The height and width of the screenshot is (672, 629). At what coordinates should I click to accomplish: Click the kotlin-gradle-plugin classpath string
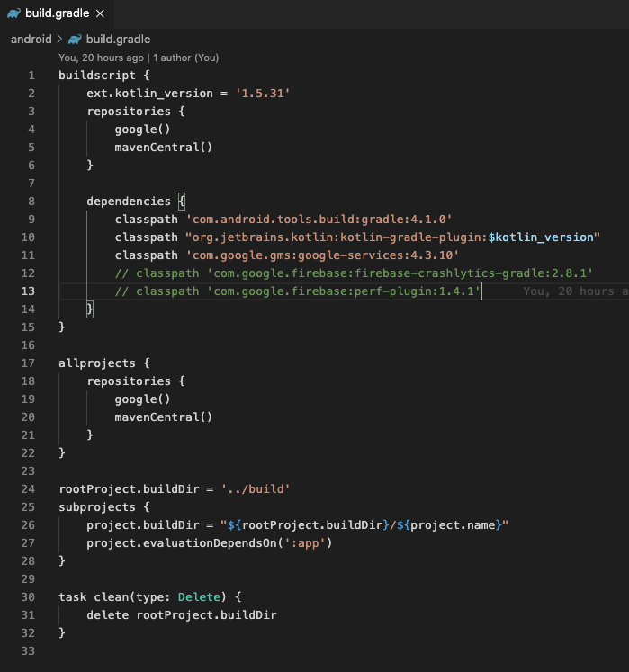tap(392, 237)
